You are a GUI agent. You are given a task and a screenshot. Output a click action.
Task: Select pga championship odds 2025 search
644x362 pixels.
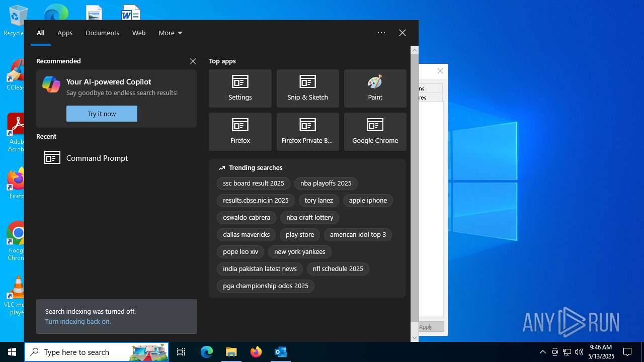coord(266,286)
